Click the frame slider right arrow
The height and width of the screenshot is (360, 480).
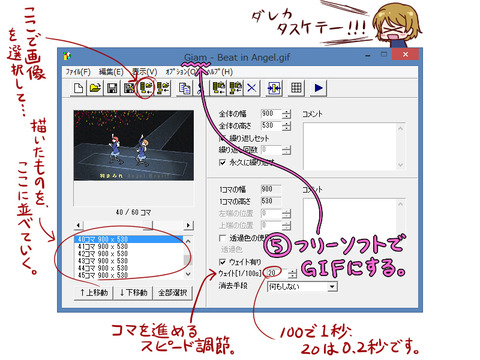pos(189,225)
